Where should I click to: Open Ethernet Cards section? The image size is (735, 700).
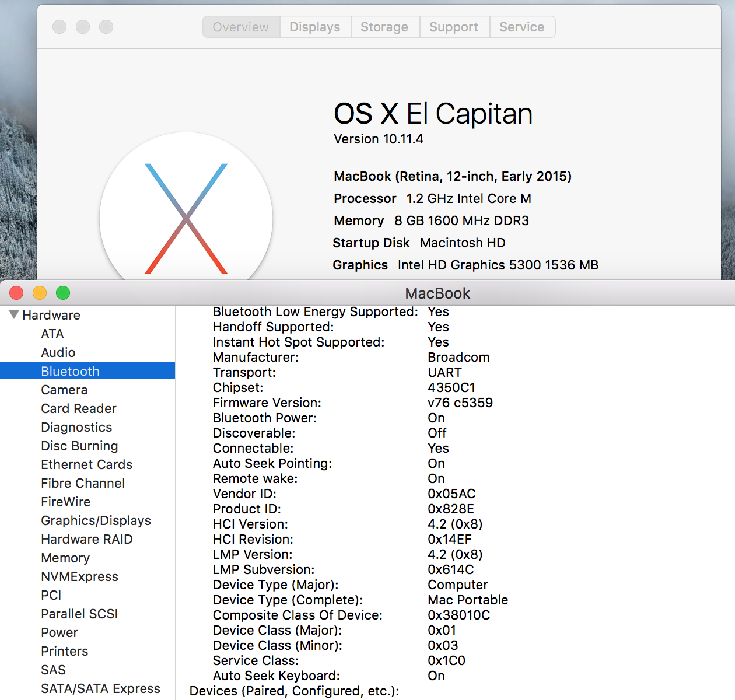point(87,464)
